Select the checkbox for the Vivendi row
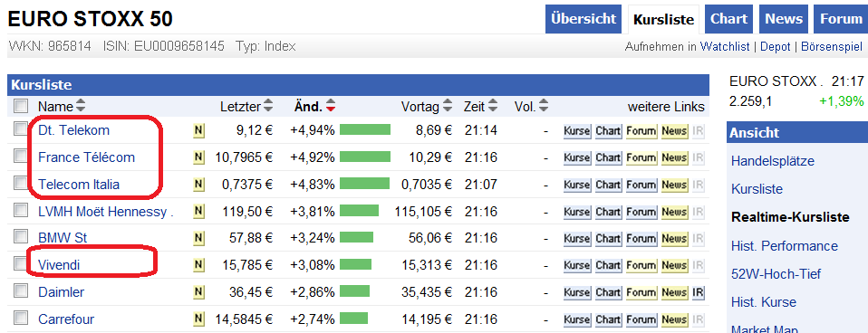Viewport: 868px width, 333px height. coord(21,264)
